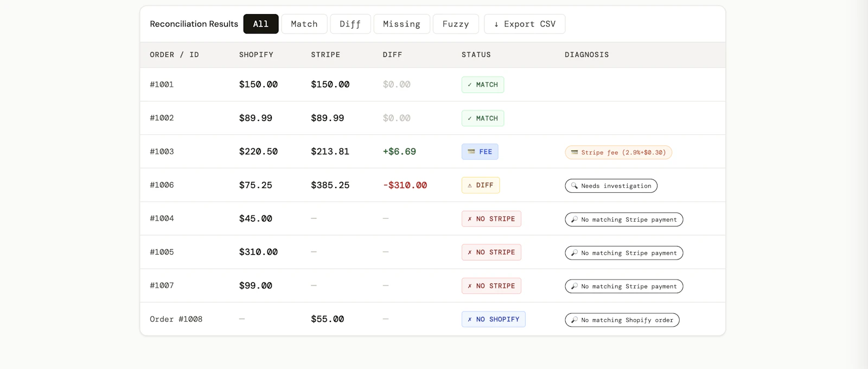Select order ID #1002
The image size is (868, 369).
(162, 118)
